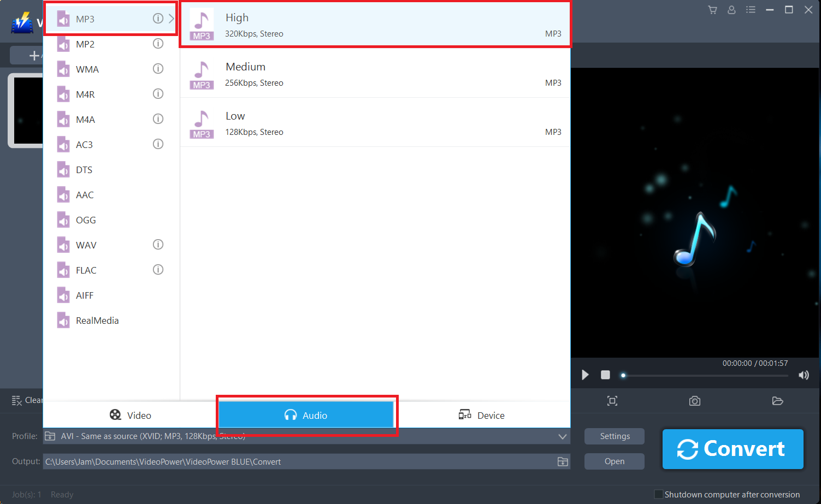The height and width of the screenshot is (504, 821).
Task: Click the playback progress slider
Action: pyautogui.click(x=704, y=375)
